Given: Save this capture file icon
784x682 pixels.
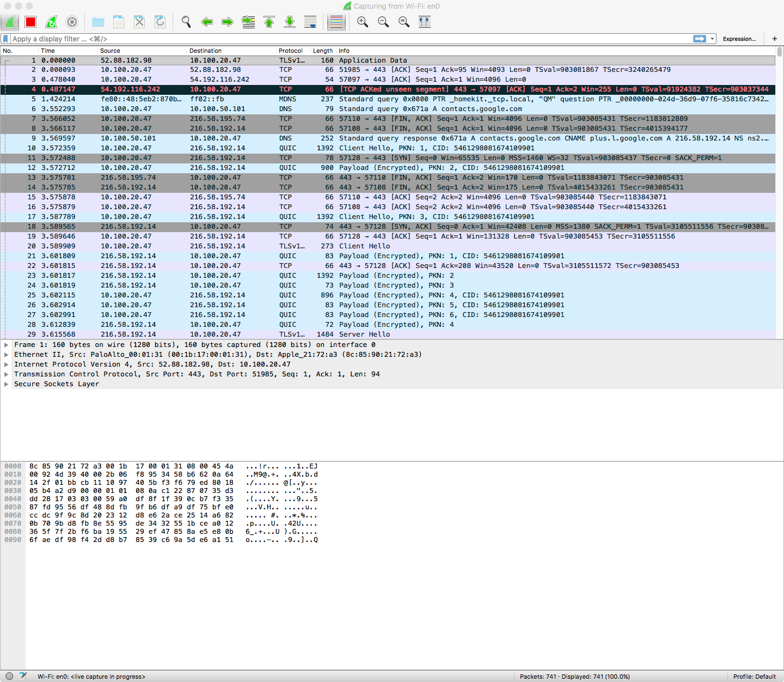Looking at the screenshot, I should pos(119,22).
